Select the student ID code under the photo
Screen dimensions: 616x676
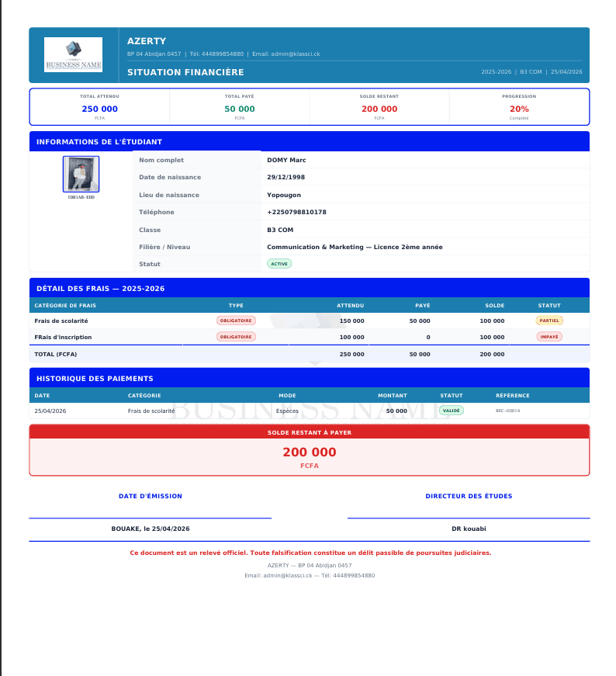click(x=81, y=197)
